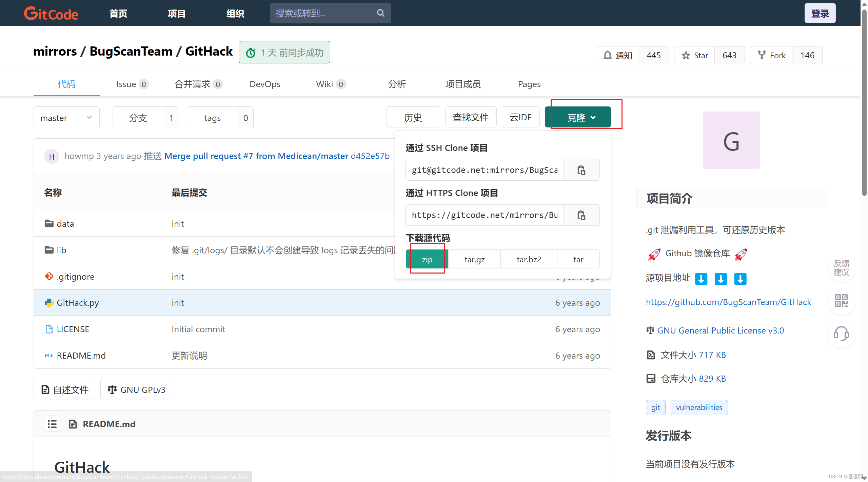The width and height of the screenshot is (868, 482).
Task: Click the Fork button
Action: pos(771,55)
